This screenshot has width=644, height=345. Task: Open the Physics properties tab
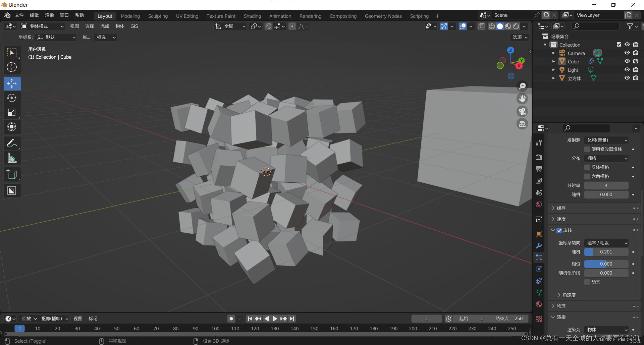pyautogui.click(x=539, y=269)
